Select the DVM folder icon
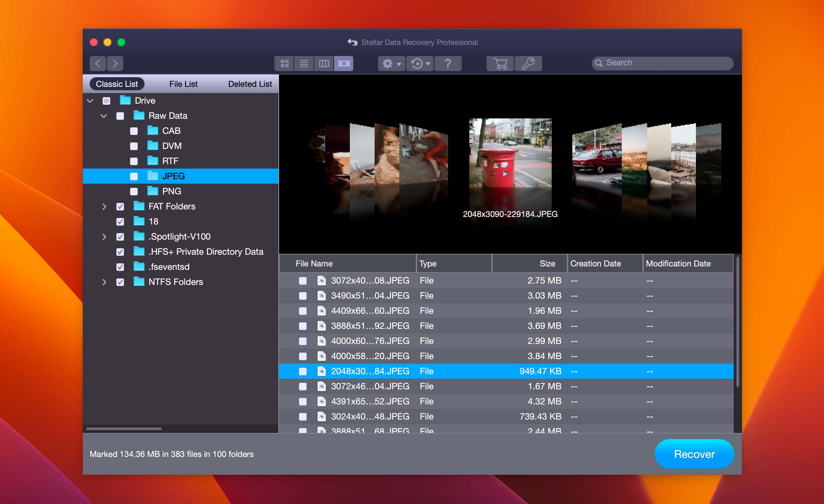This screenshot has height=504, width=824. (152, 145)
